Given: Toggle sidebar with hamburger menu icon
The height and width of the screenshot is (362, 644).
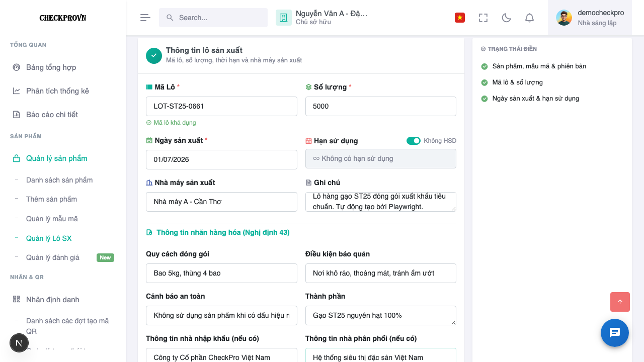Looking at the screenshot, I should click(145, 18).
